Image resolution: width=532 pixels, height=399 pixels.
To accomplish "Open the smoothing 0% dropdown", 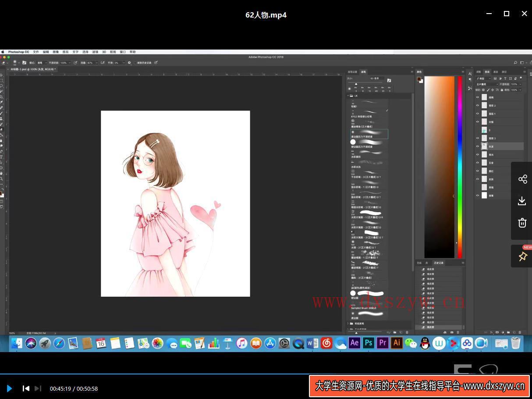I will click(x=120, y=63).
